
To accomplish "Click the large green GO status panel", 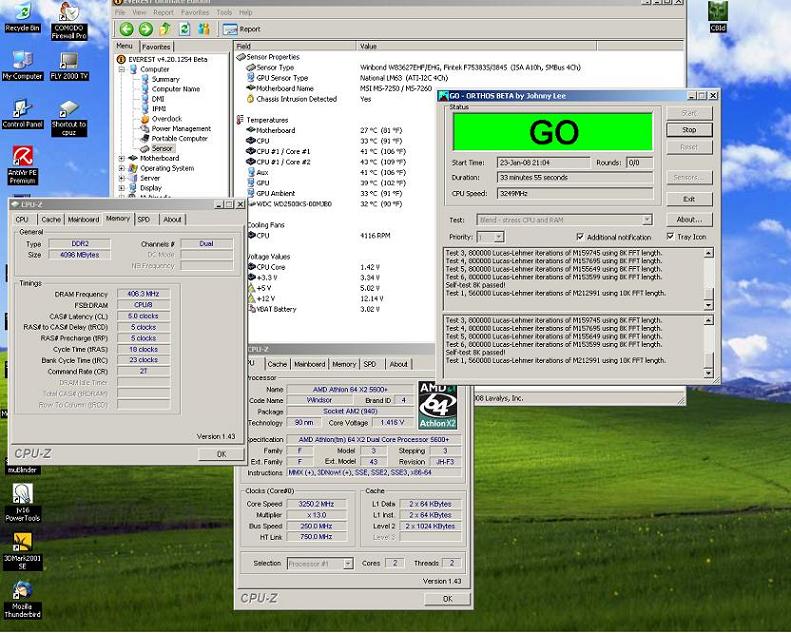I will pyautogui.click(x=553, y=132).
